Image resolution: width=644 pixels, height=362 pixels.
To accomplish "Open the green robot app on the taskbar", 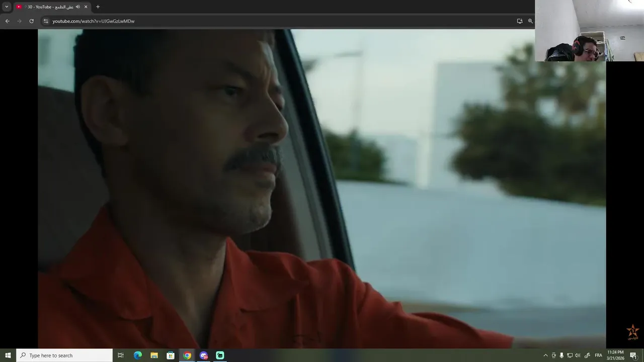I will click(x=220, y=355).
